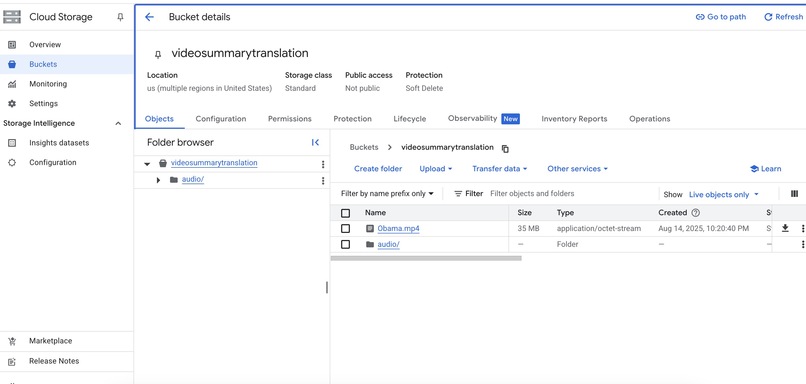Open the Other services dropdown

tap(577, 169)
